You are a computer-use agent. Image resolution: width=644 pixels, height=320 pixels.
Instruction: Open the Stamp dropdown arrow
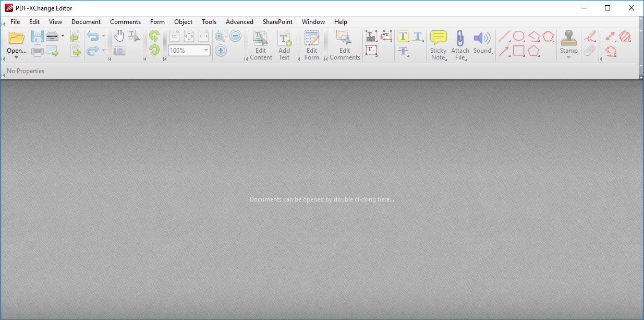568,56
